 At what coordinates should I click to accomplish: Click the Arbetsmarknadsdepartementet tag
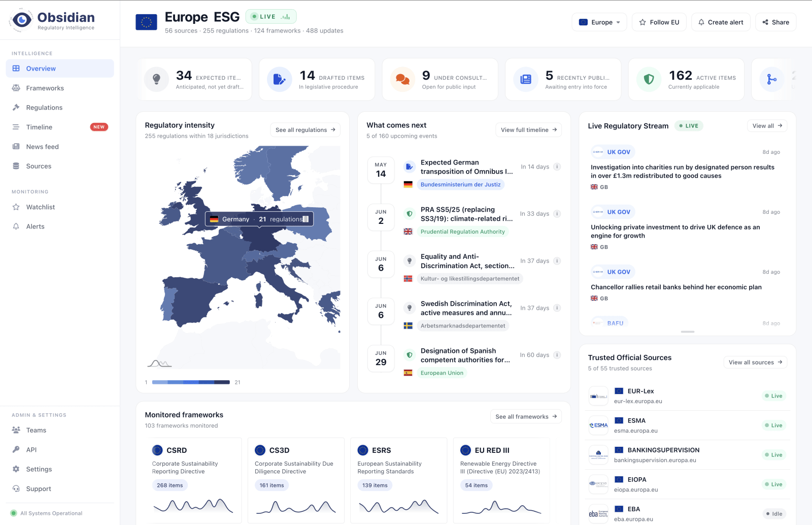click(463, 326)
